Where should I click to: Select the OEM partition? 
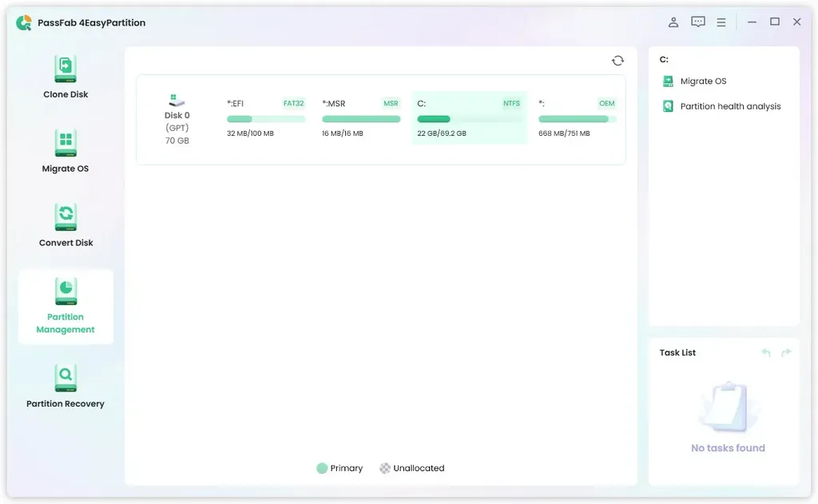coord(577,118)
